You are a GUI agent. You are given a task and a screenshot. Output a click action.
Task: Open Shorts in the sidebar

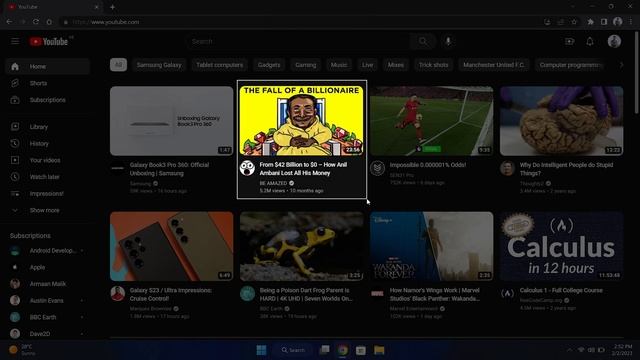[x=48, y=83]
